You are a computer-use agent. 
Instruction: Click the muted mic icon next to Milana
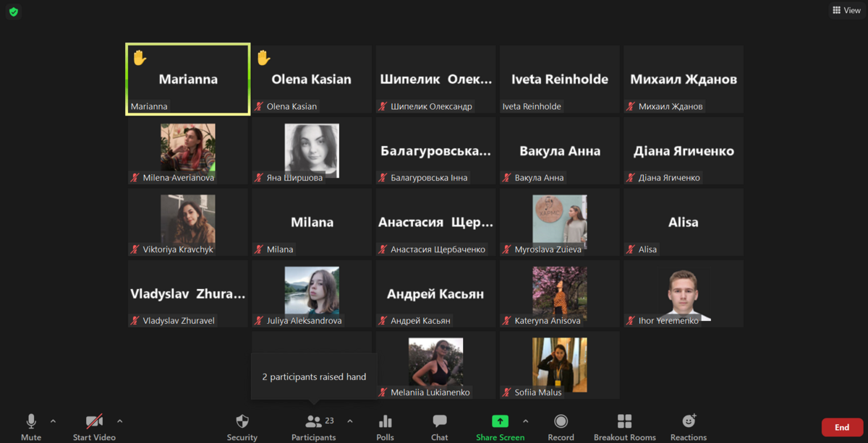click(x=259, y=249)
